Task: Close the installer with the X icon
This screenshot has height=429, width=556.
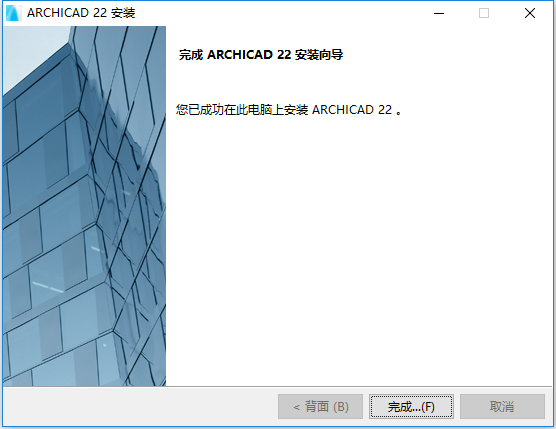Action: tap(530, 13)
